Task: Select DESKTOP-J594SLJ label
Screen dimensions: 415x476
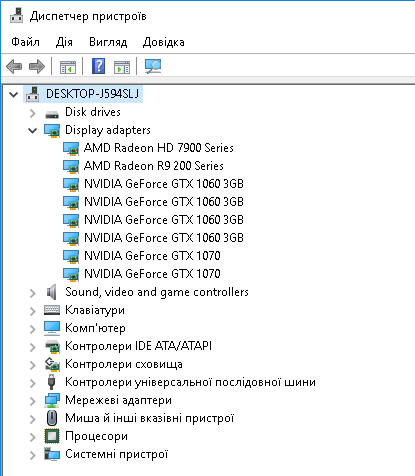Action: tap(92, 94)
